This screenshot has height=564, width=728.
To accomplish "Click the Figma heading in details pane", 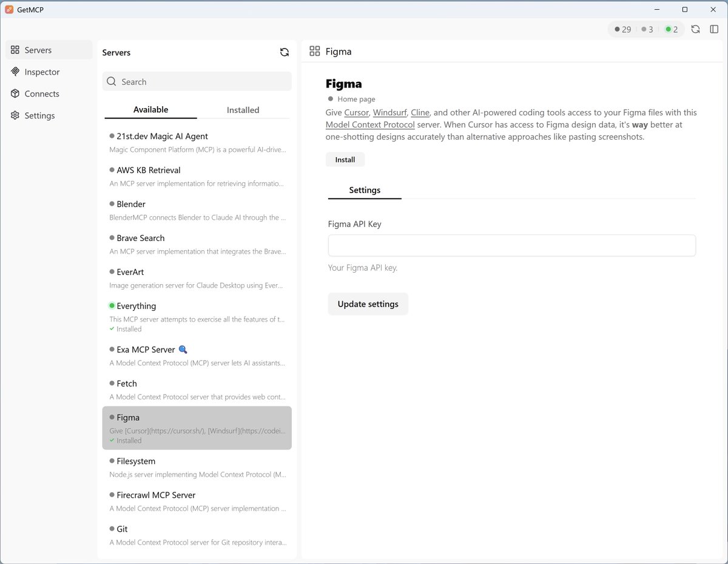I will tap(344, 84).
